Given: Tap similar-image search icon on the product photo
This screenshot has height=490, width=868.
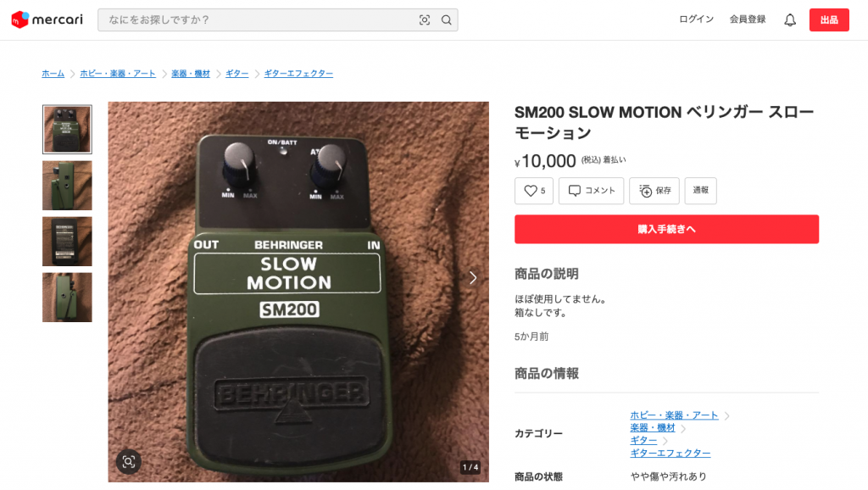Looking at the screenshot, I should click(x=129, y=462).
